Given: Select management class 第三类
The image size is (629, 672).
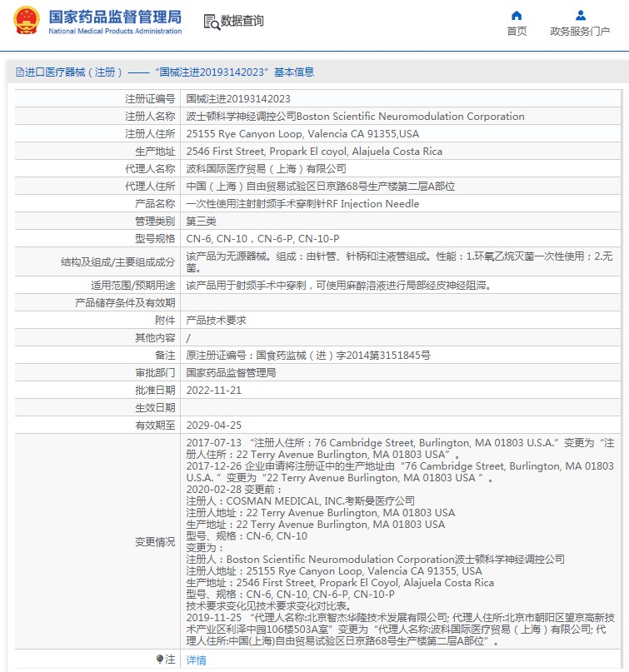Looking at the screenshot, I should [201, 222].
